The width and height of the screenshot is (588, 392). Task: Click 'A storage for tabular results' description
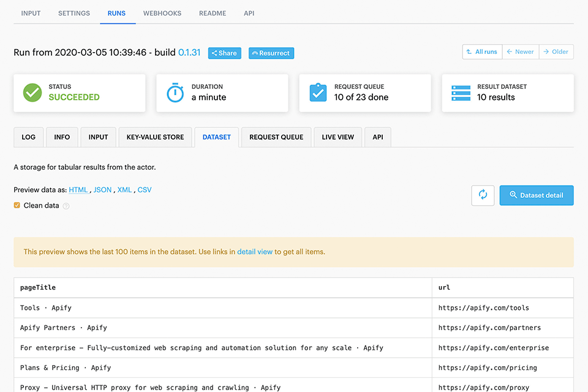[x=85, y=167]
